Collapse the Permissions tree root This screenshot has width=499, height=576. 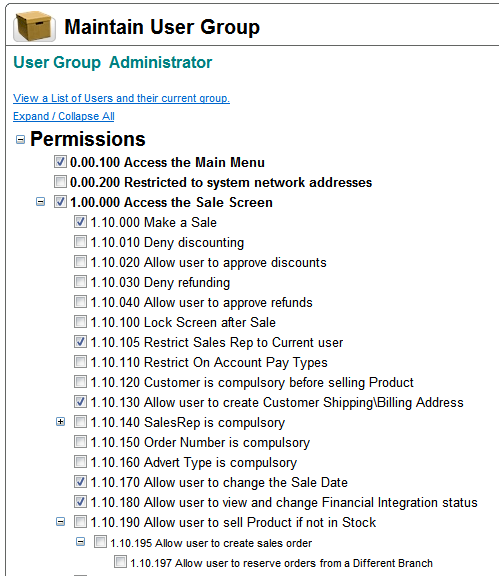(21, 140)
